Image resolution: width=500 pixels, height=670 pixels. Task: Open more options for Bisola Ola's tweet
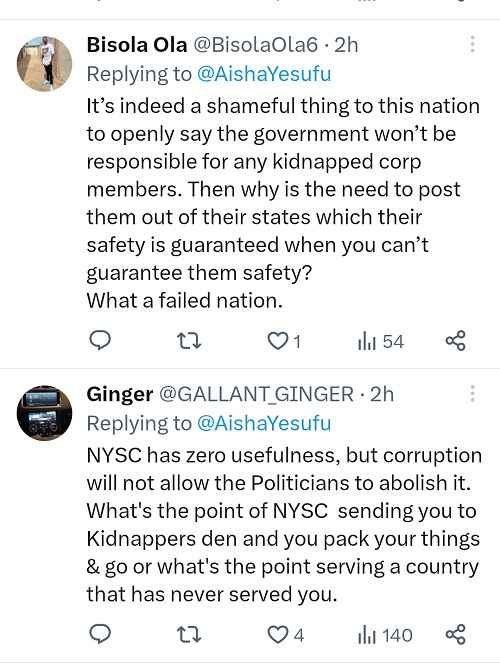pyautogui.click(x=472, y=44)
